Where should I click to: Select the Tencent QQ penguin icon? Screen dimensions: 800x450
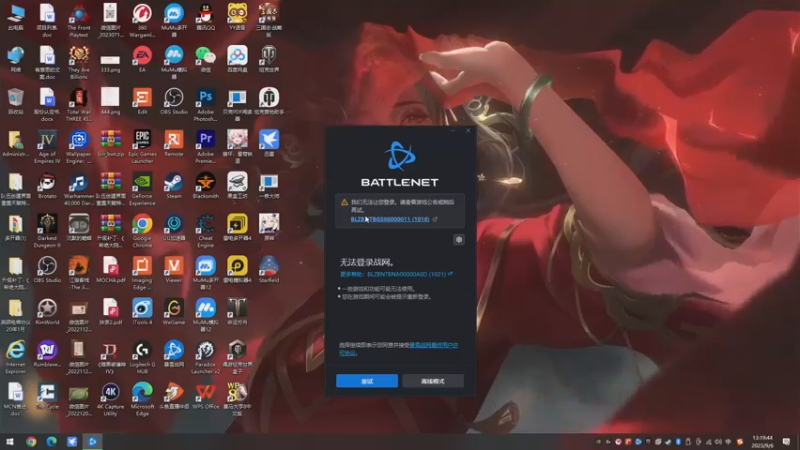pyautogui.click(x=206, y=17)
